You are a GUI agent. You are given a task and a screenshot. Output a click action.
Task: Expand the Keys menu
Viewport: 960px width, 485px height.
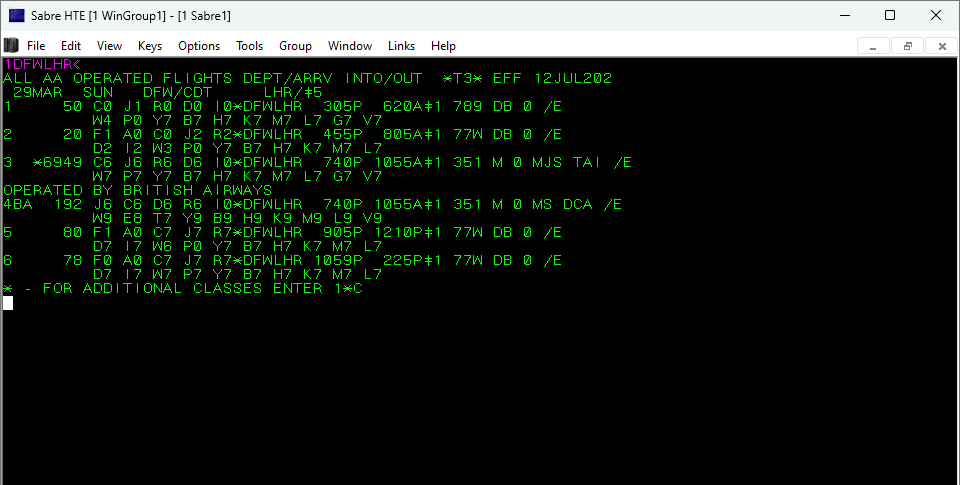150,46
